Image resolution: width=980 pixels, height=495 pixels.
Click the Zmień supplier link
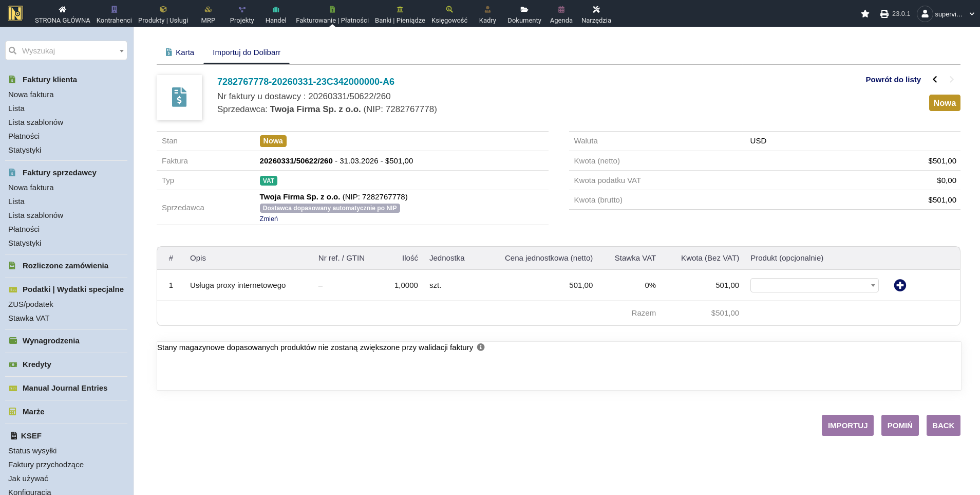[269, 219]
